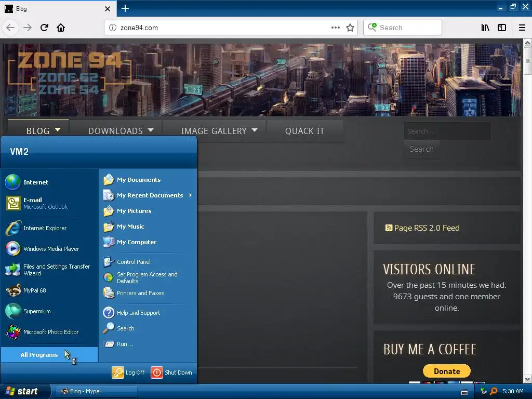The height and width of the screenshot is (399, 532).
Task: Click the browser Back arrow
Action: (x=10, y=28)
